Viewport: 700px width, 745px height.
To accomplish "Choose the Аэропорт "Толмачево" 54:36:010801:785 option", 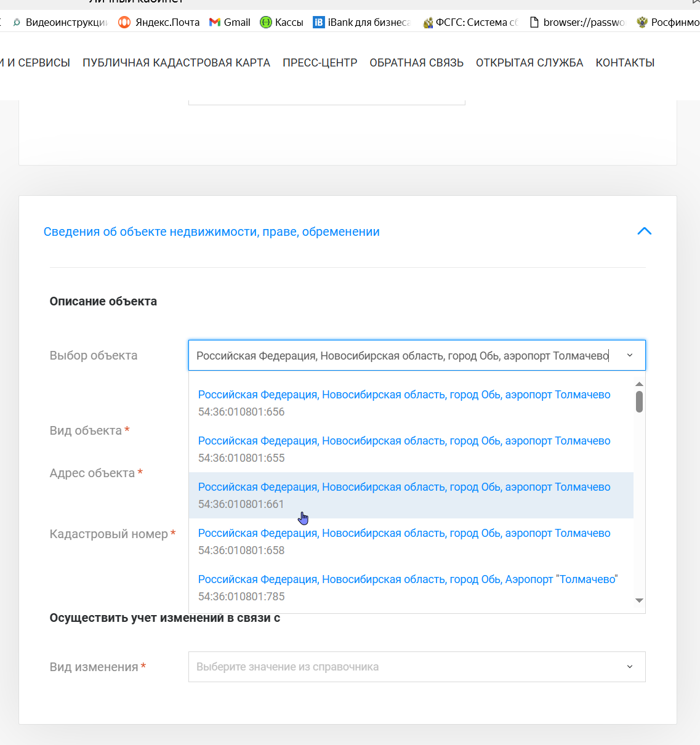I will click(x=411, y=588).
